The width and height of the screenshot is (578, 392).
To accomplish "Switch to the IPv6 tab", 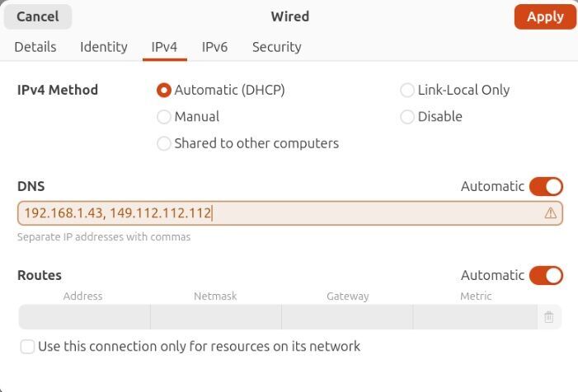I will tap(214, 47).
